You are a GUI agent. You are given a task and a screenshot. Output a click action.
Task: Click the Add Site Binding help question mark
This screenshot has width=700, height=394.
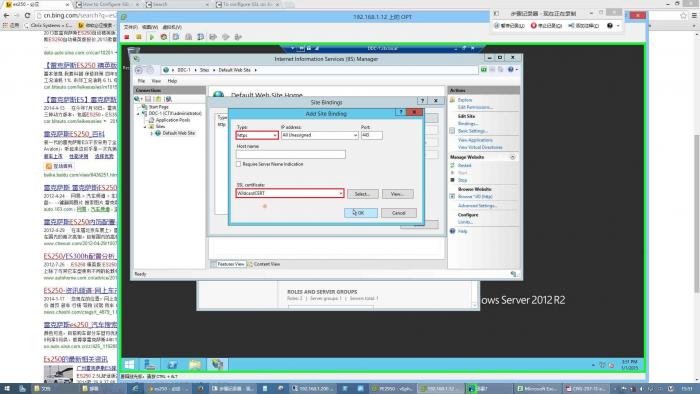pyautogui.click(x=400, y=112)
